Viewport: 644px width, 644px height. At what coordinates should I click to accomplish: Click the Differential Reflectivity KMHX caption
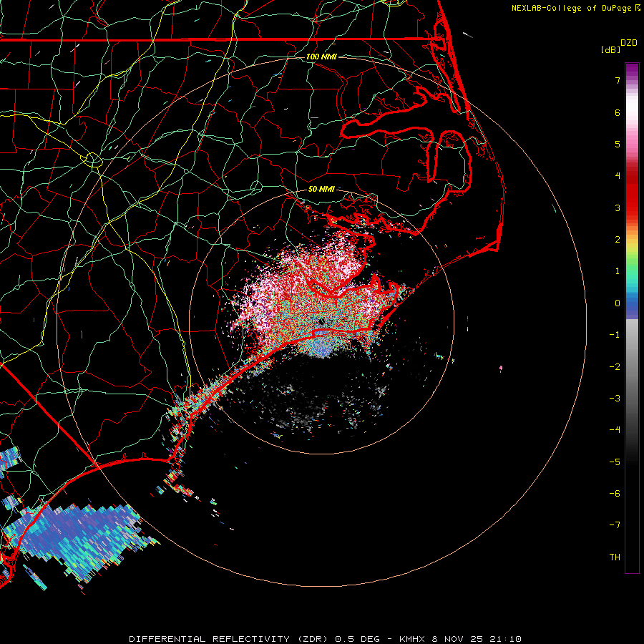[326, 639]
